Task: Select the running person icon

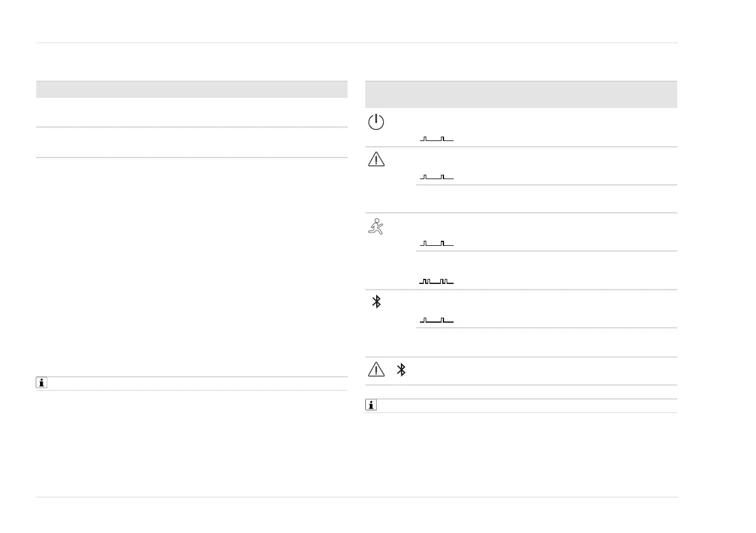Action: [x=376, y=227]
